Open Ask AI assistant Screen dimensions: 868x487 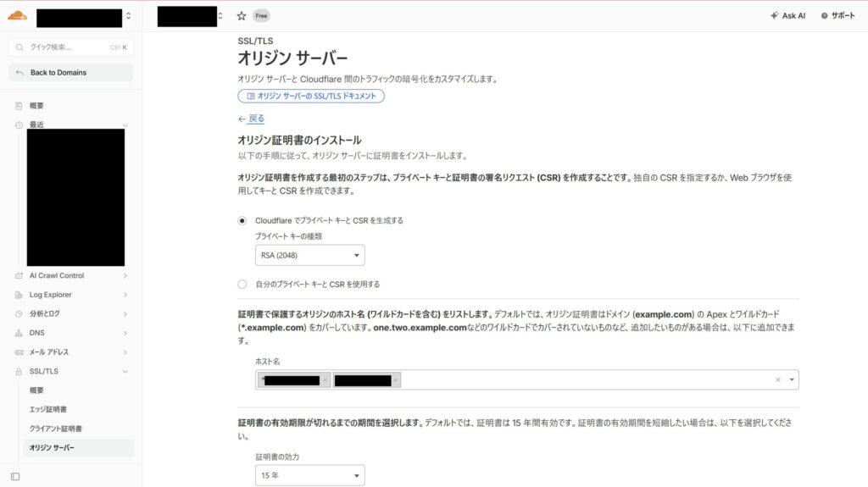787,15
